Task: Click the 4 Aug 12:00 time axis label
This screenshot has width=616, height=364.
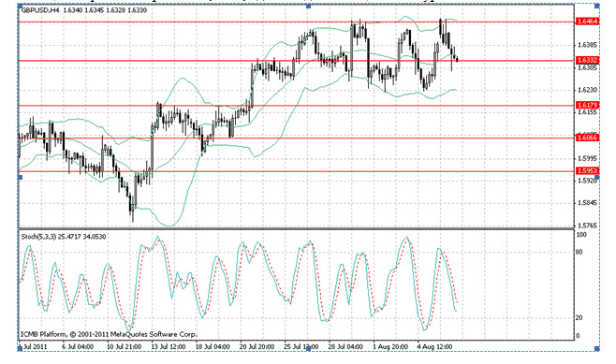Action: tap(434, 347)
